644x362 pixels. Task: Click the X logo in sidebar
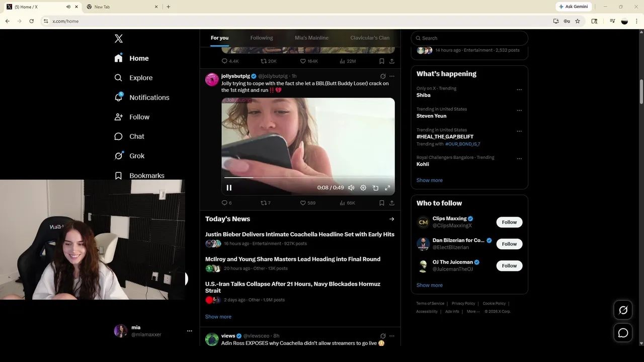(119, 39)
